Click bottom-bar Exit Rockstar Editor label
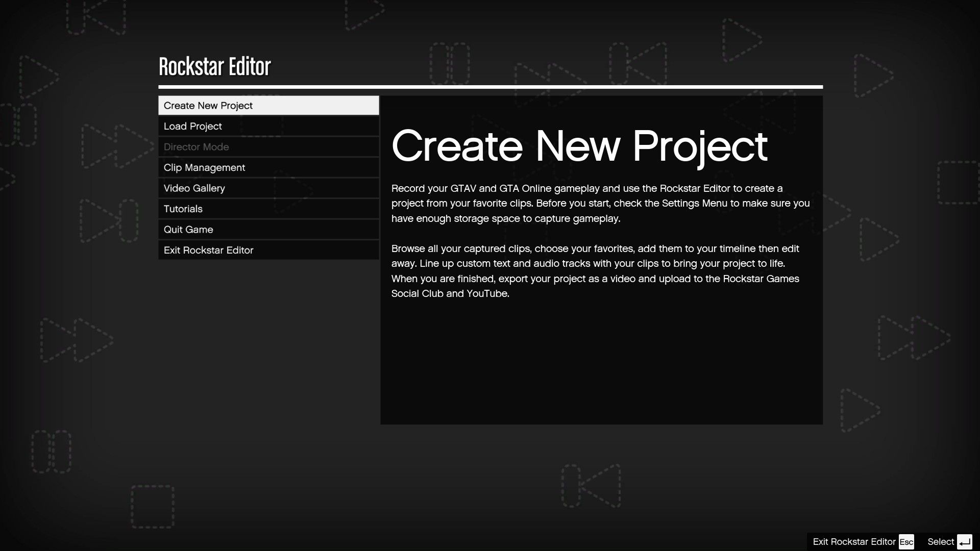 pyautogui.click(x=854, y=542)
